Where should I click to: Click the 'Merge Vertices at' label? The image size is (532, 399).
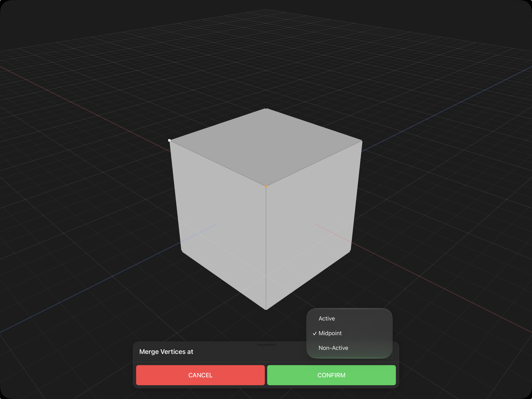click(166, 352)
